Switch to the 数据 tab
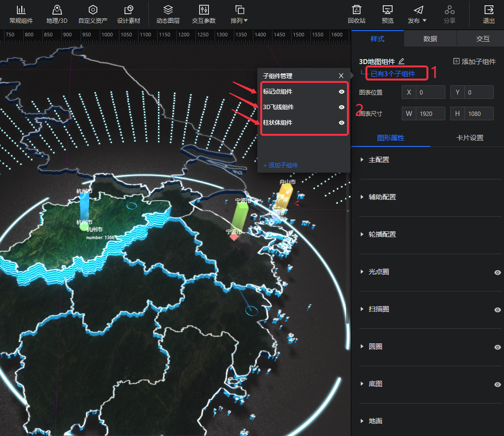 pyautogui.click(x=430, y=39)
